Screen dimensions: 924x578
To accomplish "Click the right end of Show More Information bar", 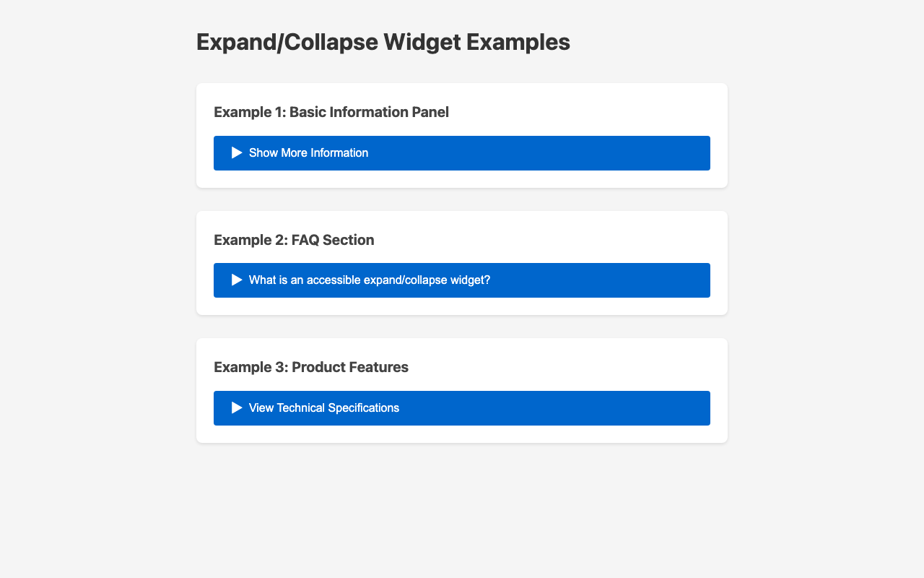I will point(693,153).
